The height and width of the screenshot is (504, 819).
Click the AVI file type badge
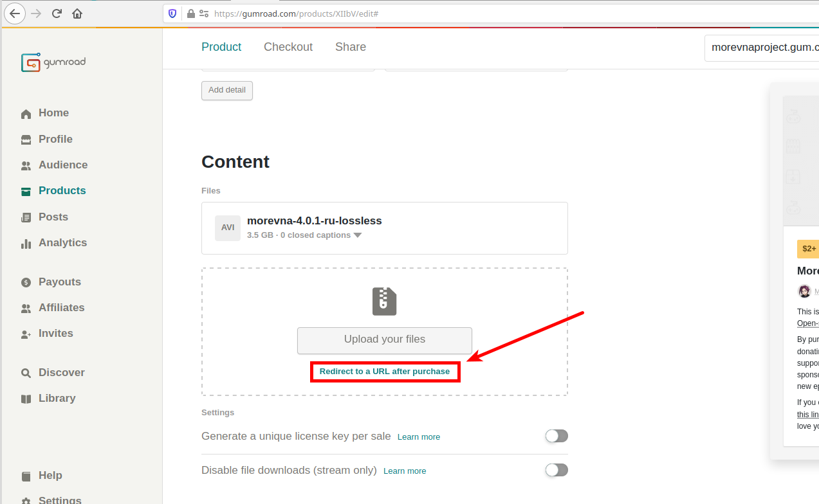point(228,228)
